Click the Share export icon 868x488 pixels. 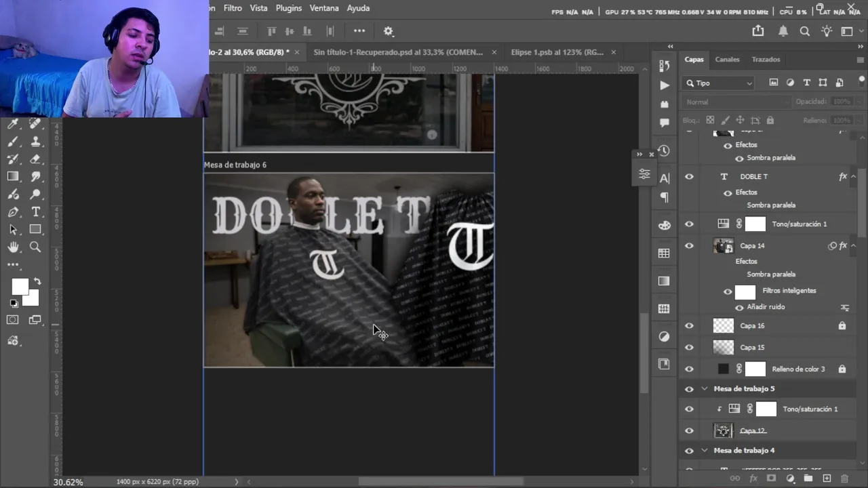pos(758,31)
